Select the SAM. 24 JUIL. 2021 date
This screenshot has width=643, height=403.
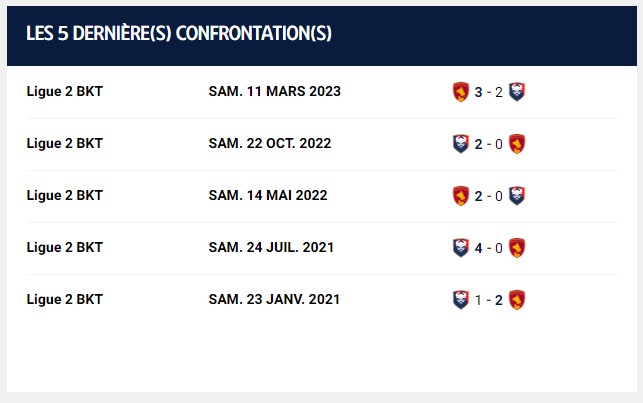click(x=271, y=247)
